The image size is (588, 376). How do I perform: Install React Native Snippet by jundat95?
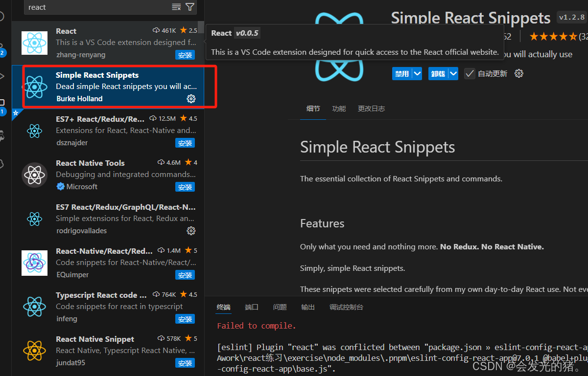click(x=185, y=363)
